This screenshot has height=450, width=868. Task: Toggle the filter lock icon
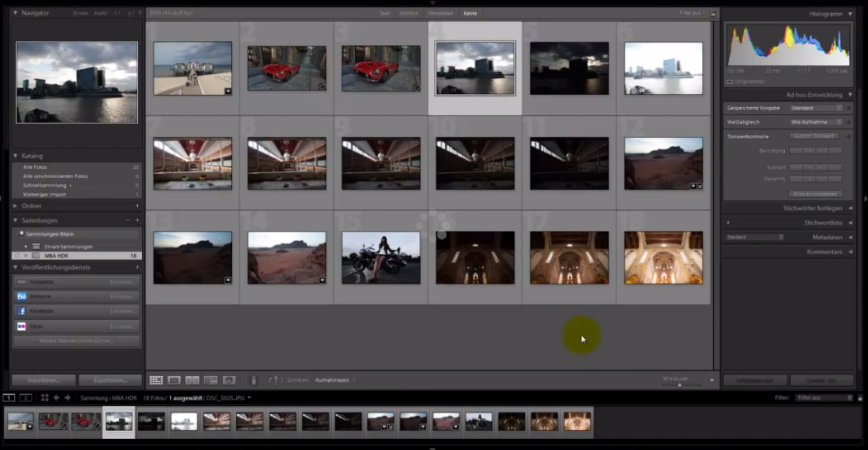[713, 14]
